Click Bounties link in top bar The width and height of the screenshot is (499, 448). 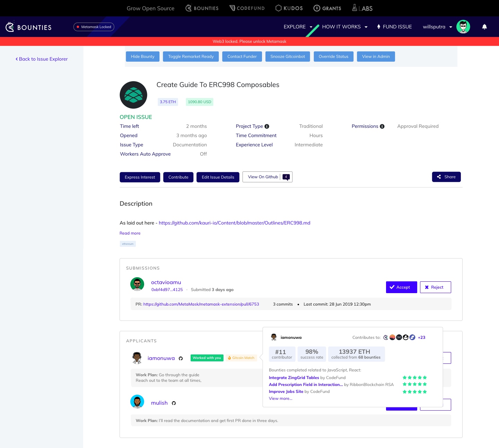[202, 8]
